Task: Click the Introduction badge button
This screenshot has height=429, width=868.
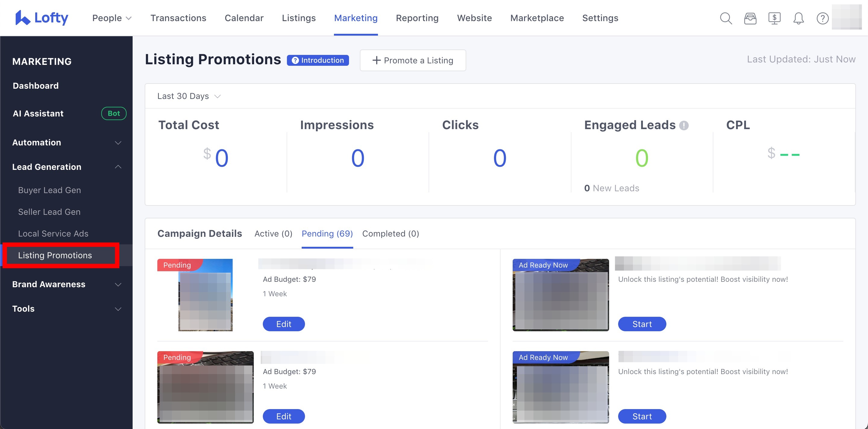Action: pos(318,60)
